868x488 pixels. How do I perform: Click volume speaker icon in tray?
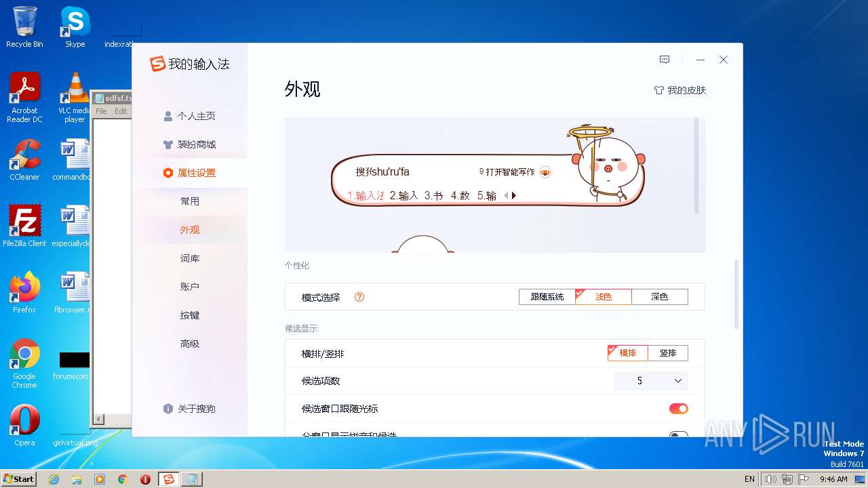771,479
